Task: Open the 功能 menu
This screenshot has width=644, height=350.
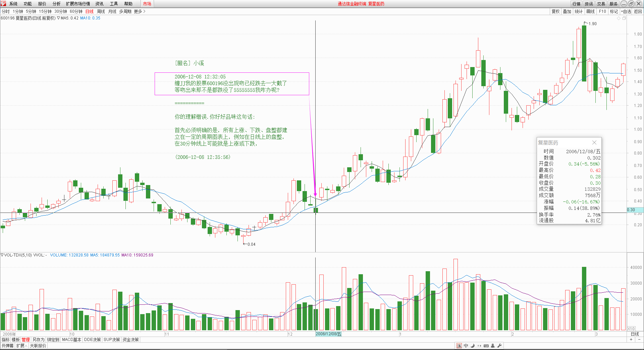Action: click(28, 4)
